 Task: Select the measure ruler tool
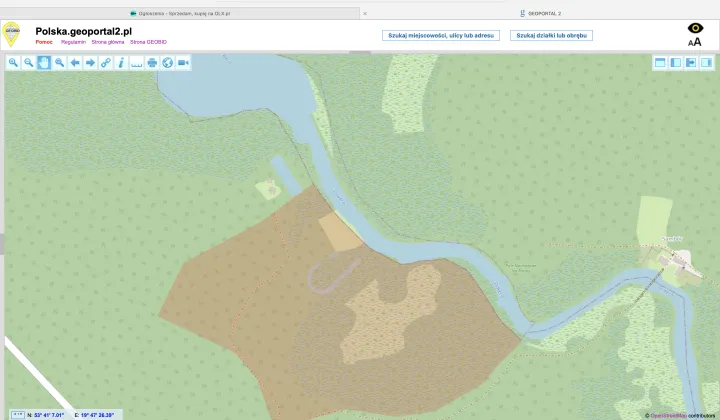coord(136,63)
